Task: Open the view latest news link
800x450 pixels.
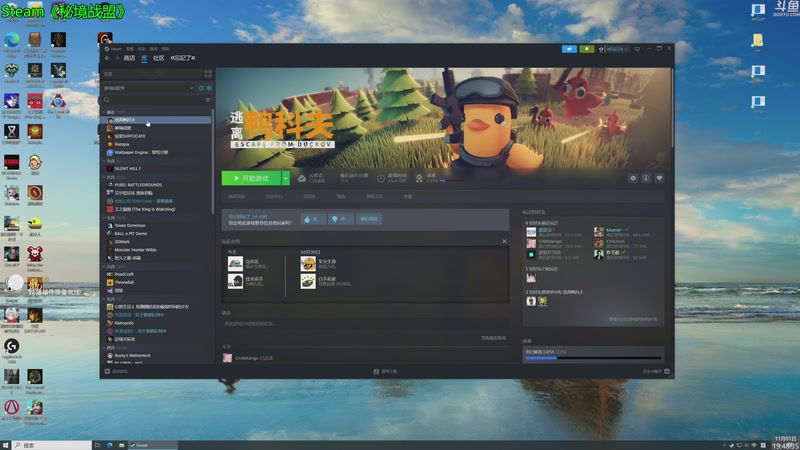Action: pos(493,338)
